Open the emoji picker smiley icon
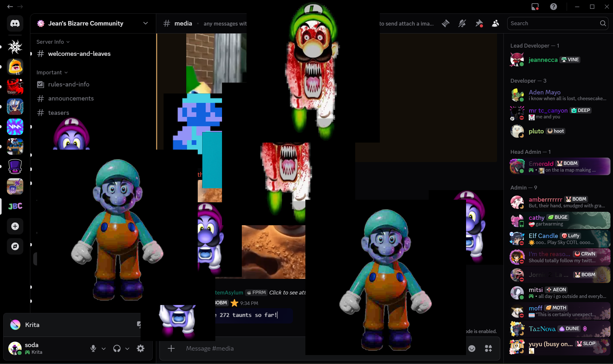613x364 pixels. (472, 348)
